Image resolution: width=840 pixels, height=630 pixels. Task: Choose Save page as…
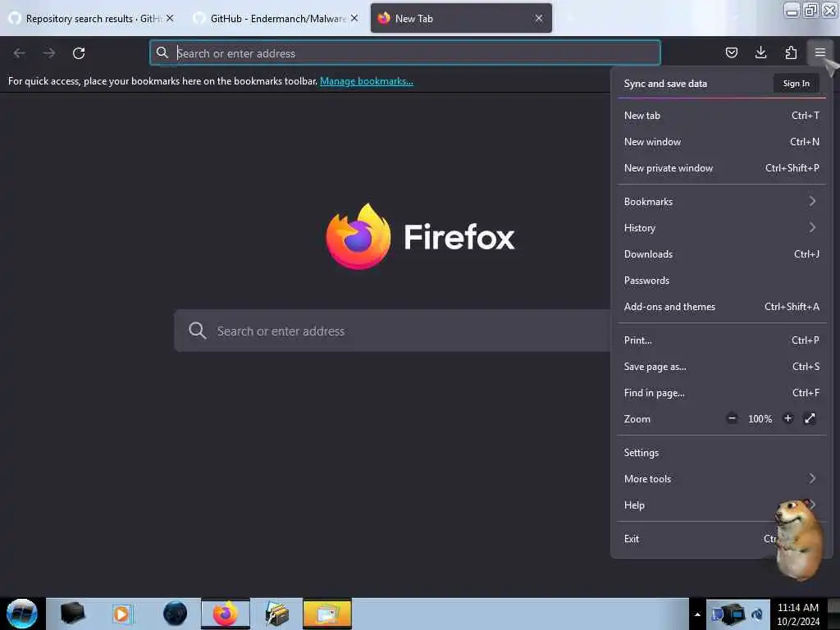pyautogui.click(x=721, y=367)
